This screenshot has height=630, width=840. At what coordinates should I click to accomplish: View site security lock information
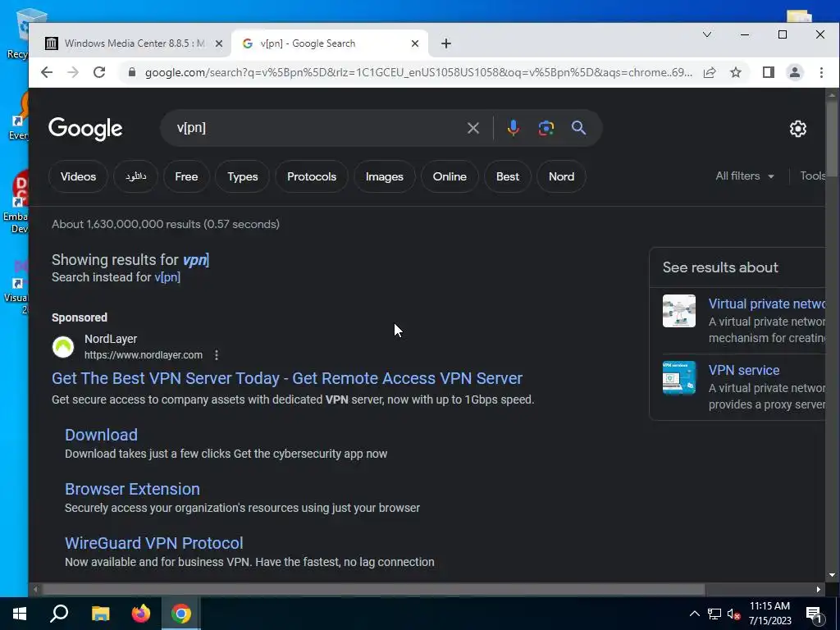(x=132, y=72)
